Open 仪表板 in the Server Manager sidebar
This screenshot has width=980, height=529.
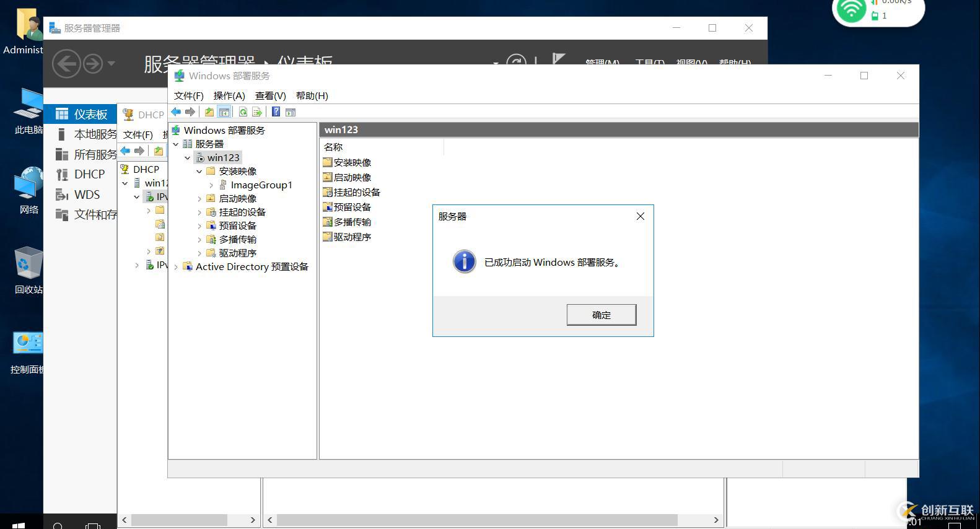pos(81,114)
